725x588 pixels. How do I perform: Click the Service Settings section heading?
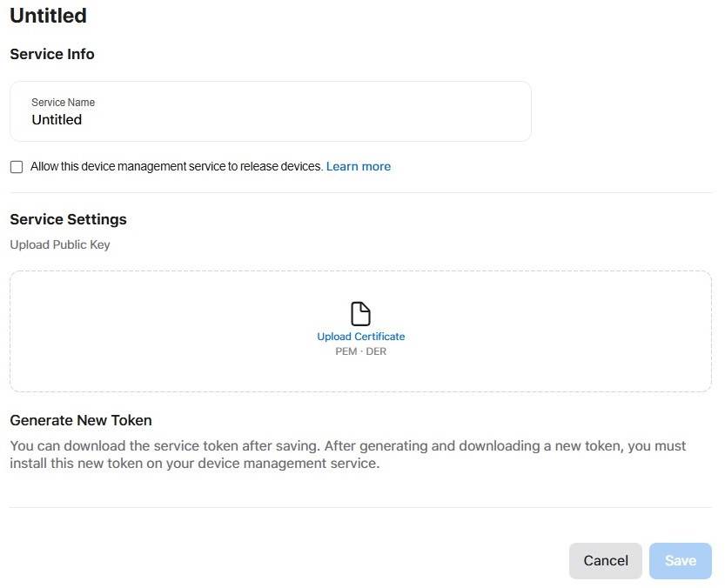point(68,219)
